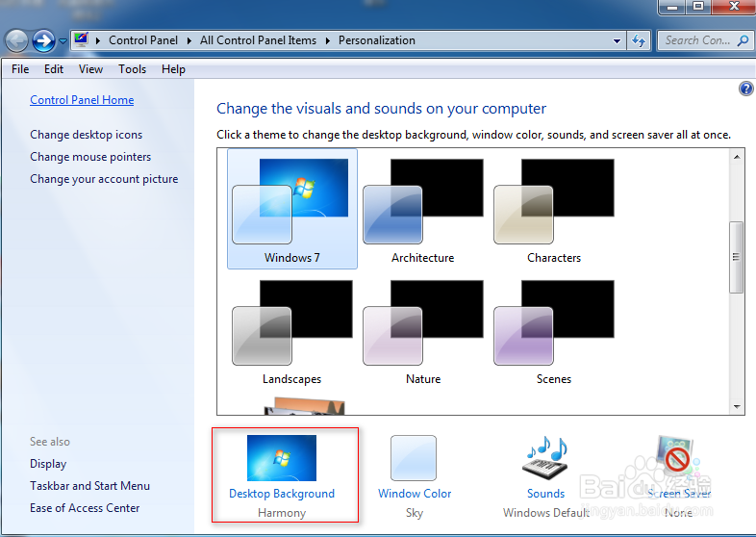Viewport: 756px width, 537px height.
Task: Click Change mouse pointers
Action: 90,157
